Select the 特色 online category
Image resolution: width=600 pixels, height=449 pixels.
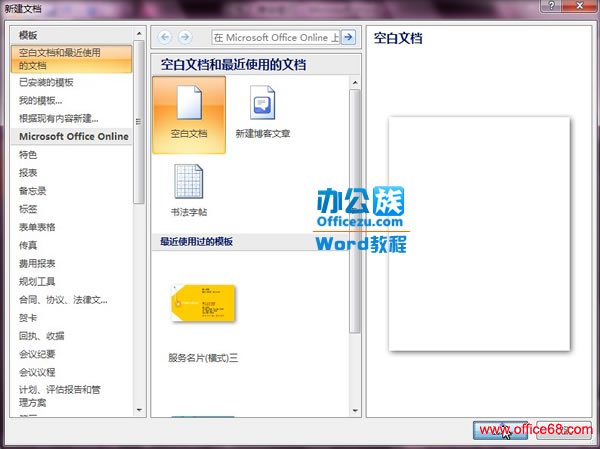point(28,155)
